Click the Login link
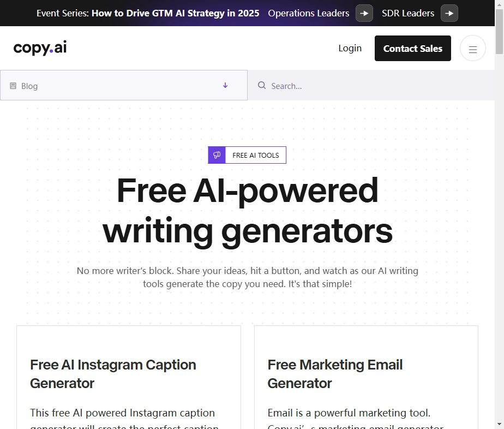Screen dimensions: 504x429 tap(350, 48)
